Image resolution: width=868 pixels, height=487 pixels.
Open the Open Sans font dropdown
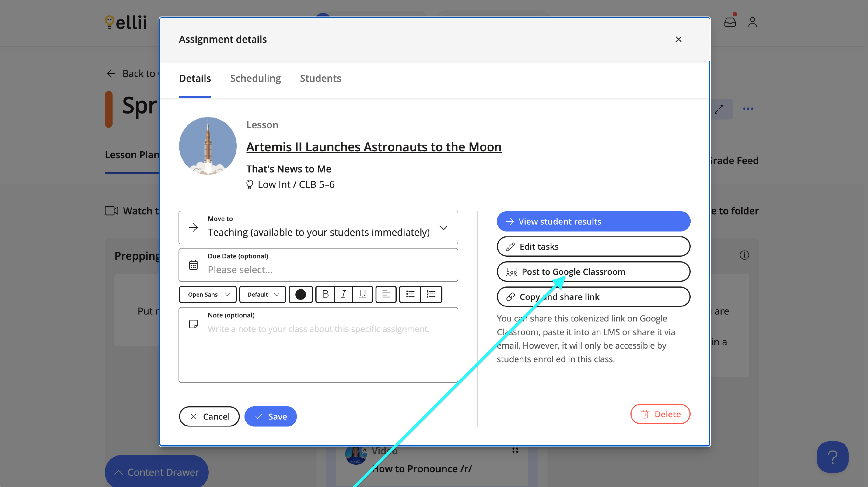[208, 294]
